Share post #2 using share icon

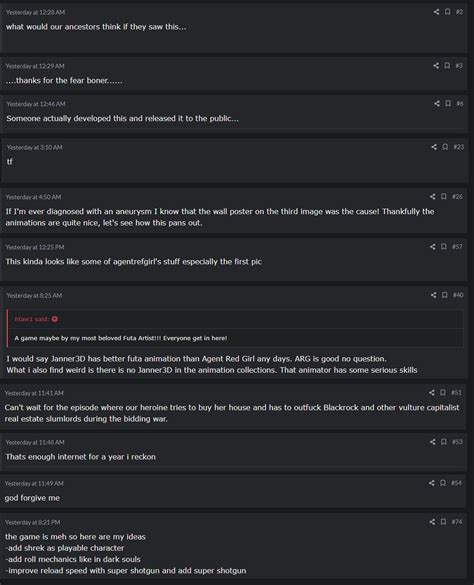click(x=436, y=12)
